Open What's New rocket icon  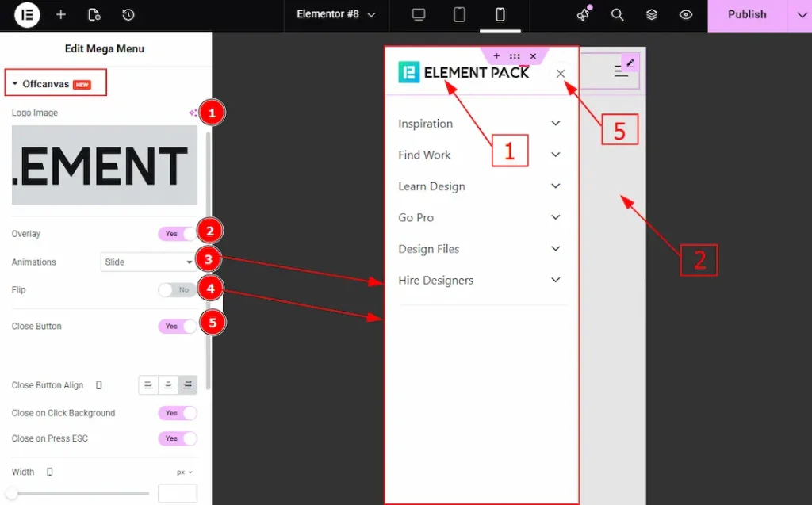coord(584,14)
